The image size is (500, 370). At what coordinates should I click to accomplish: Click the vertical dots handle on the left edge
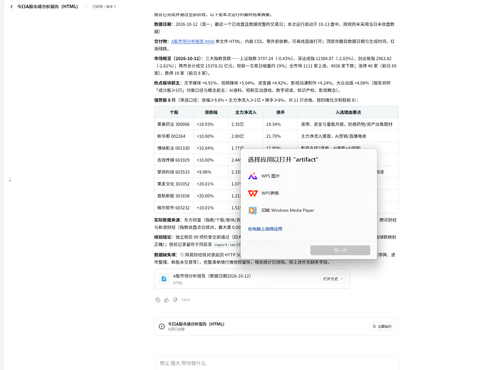[x=10, y=179]
